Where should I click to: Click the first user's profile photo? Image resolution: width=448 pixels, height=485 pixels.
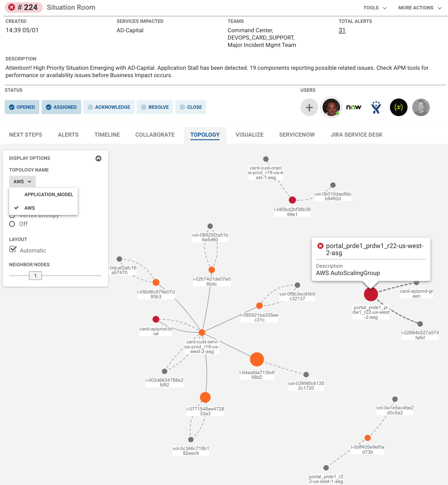[331, 107]
